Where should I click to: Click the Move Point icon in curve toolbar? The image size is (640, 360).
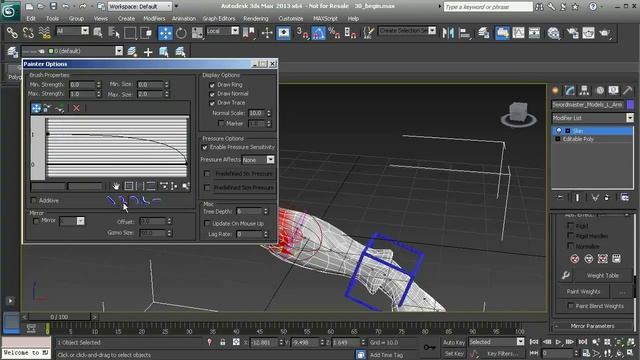click(36, 108)
